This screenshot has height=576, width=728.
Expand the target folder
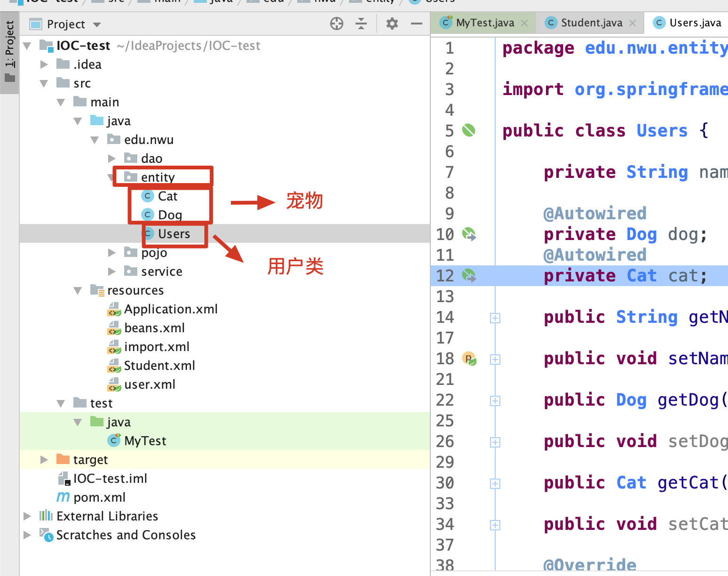tap(44, 460)
